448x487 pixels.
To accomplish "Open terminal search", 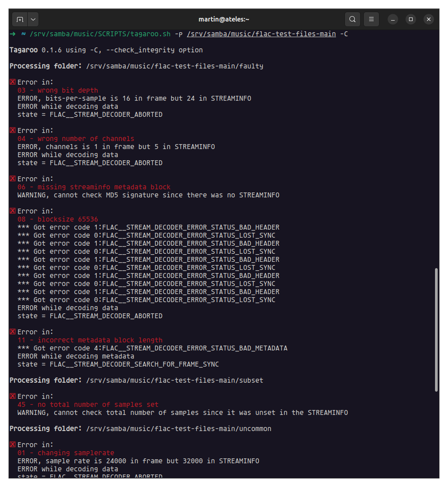I will click(353, 19).
